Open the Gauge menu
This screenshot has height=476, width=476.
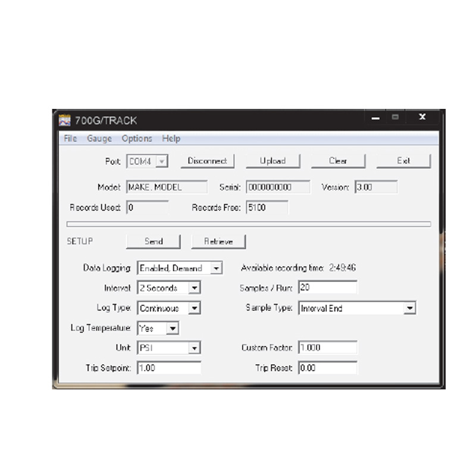click(99, 139)
